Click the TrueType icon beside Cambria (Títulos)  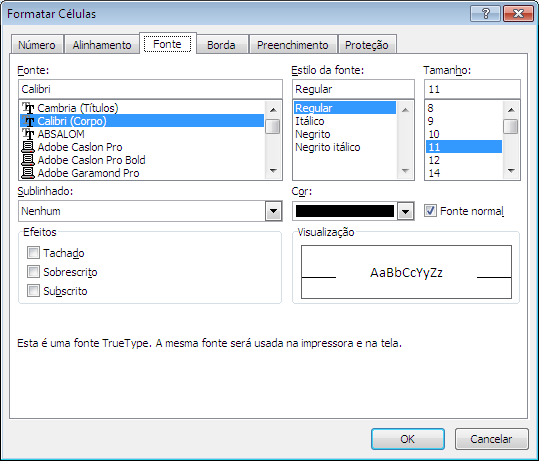pos(28,108)
